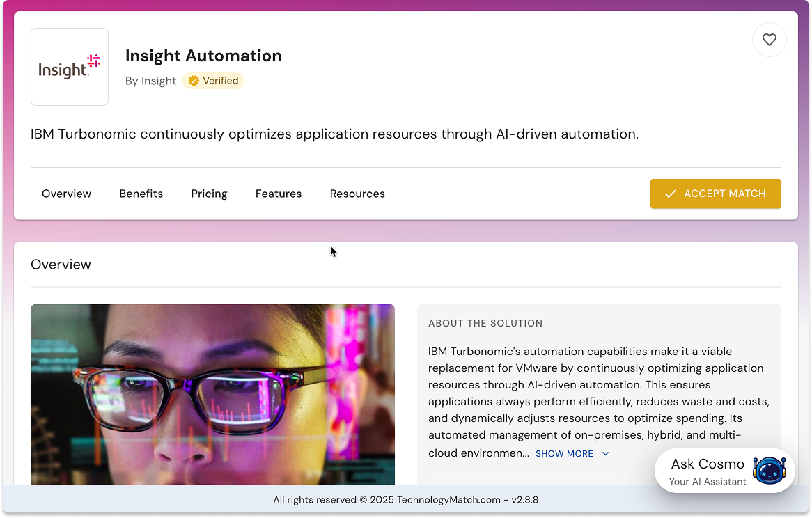Click the chevron beside SHOW MORE

tap(605, 454)
